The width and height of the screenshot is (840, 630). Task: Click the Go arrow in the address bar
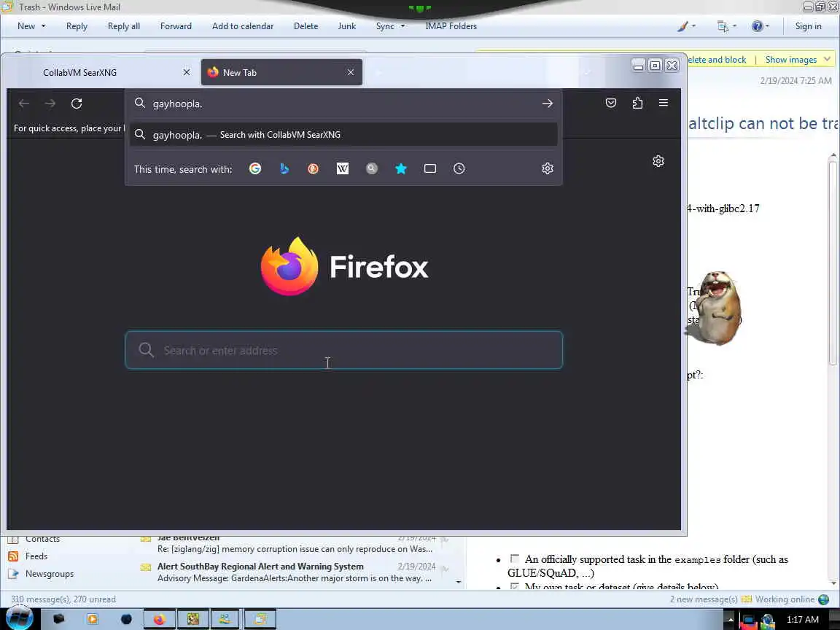[547, 104]
